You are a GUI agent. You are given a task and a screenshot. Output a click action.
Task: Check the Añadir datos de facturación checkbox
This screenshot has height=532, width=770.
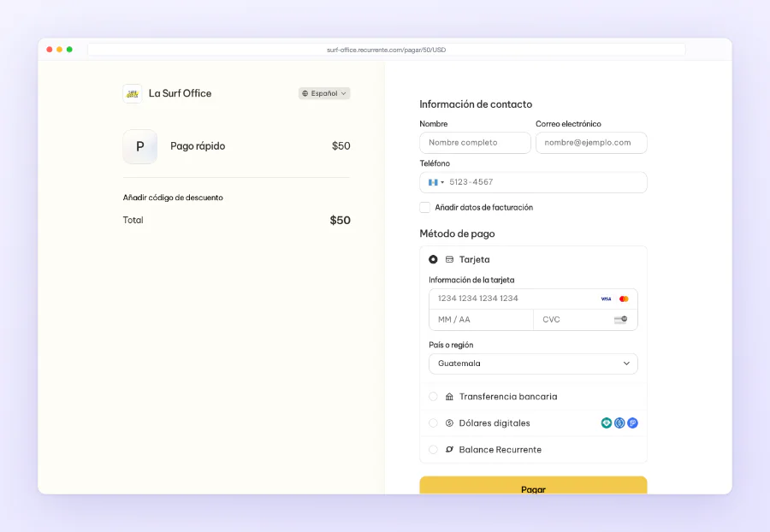coord(424,208)
